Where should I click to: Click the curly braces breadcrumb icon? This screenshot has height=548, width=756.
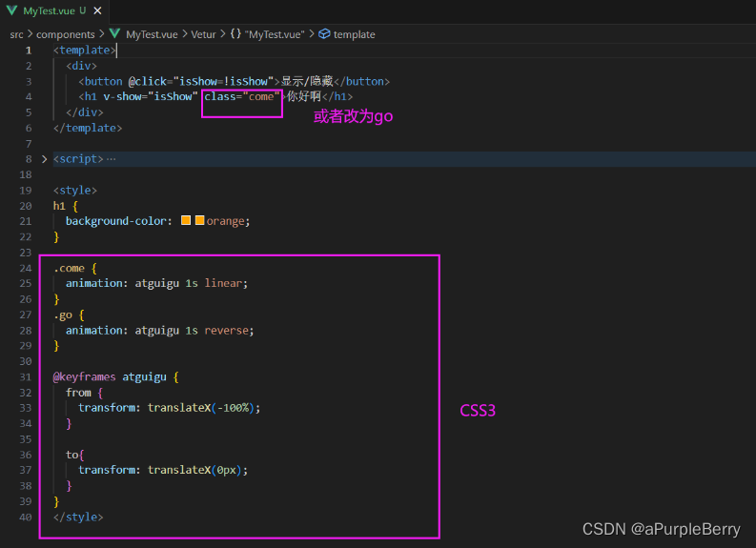235,33
